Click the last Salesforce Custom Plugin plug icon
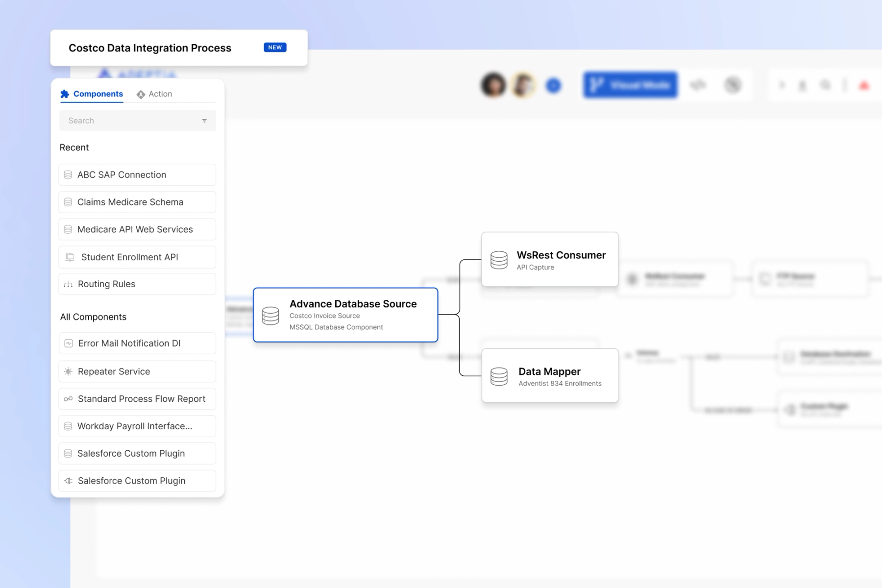882x588 pixels. click(69, 481)
